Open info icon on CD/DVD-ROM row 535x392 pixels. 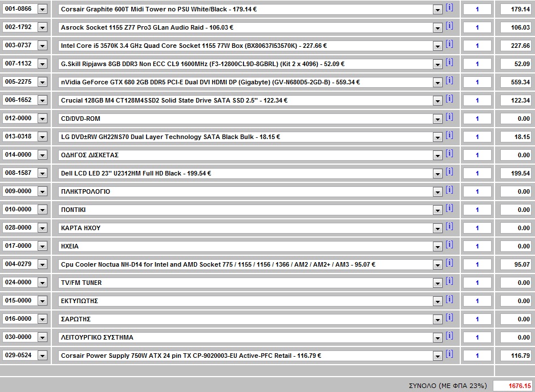click(x=449, y=117)
